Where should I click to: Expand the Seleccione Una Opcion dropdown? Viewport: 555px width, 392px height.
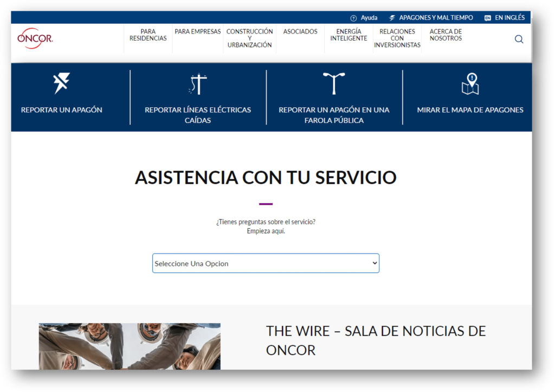point(266,263)
